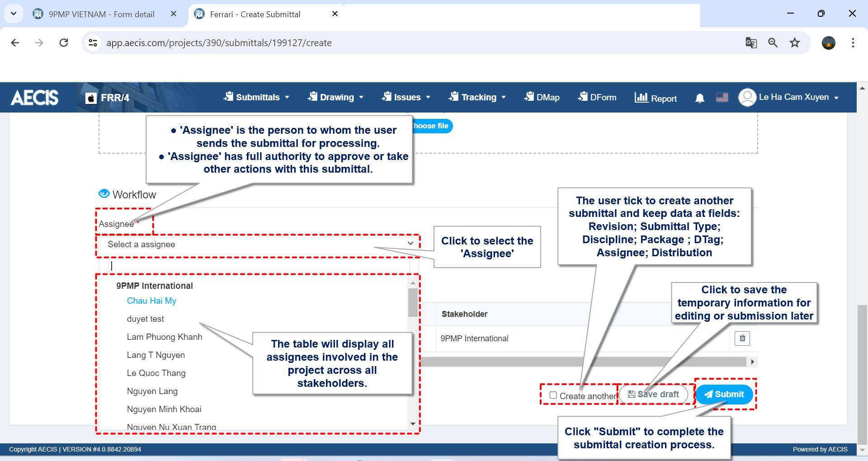Open the Chrome profile avatar

point(828,43)
